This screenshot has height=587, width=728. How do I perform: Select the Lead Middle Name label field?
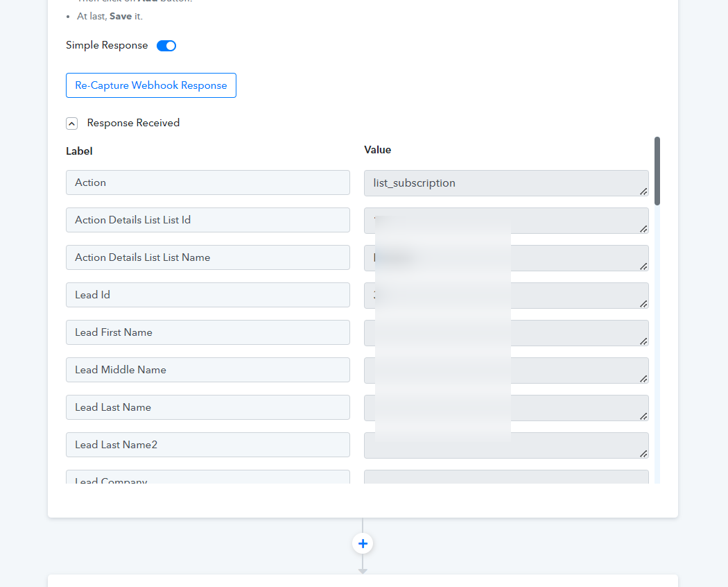tap(208, 370)
